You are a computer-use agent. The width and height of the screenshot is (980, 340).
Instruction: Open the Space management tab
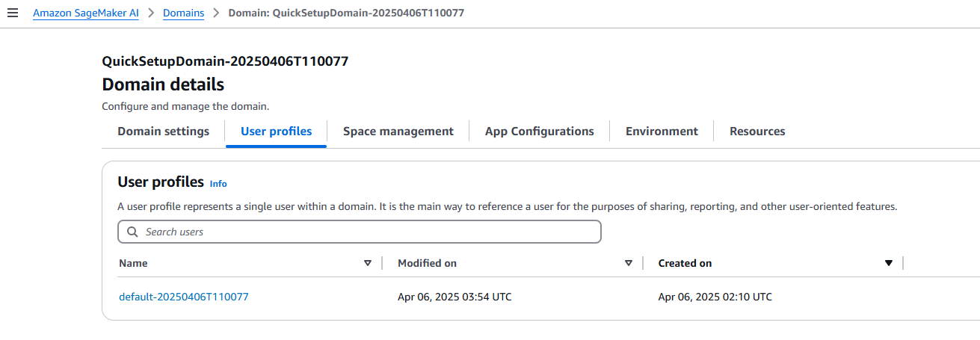[x=398, y=132]
